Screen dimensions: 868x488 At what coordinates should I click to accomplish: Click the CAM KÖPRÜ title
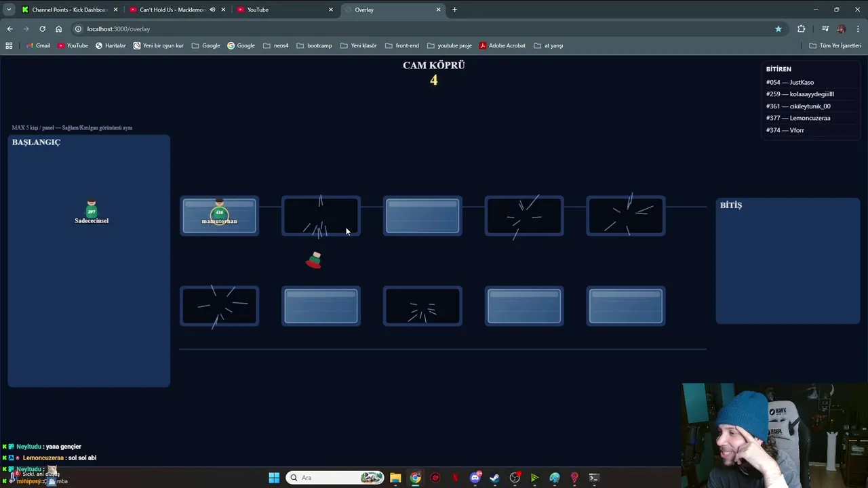[x=434, y=65]
